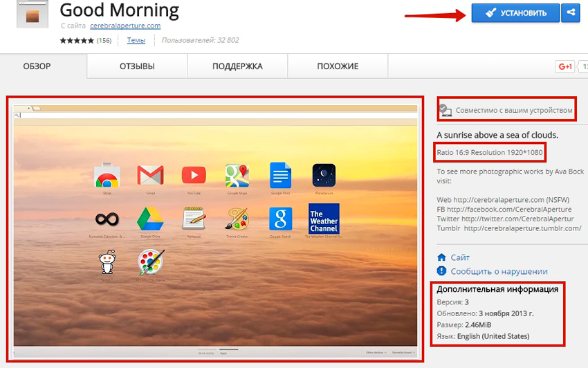Click 'Обновлено: 3 ноября 2013 г.' line
This screenshot has height=368, width=588.
485,313
